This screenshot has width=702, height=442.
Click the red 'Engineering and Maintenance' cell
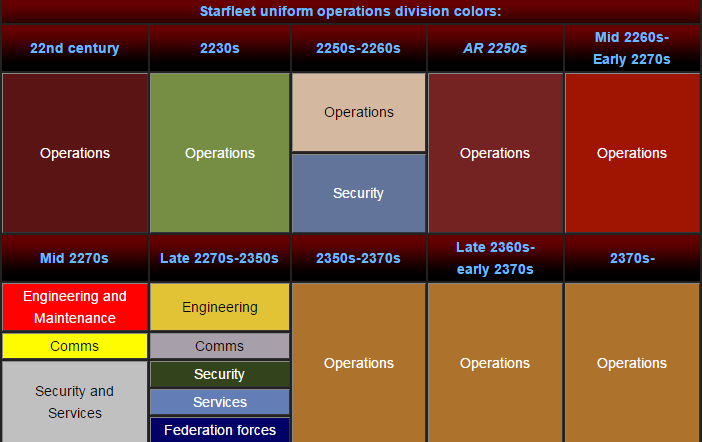point(75,307)
